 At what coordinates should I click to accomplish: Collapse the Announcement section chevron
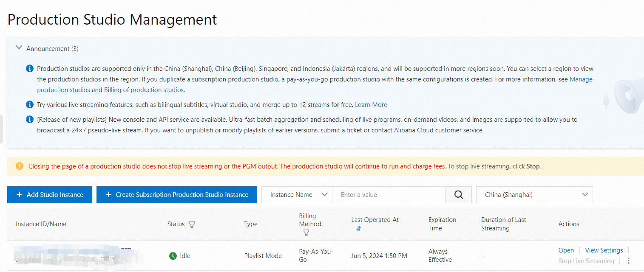click(19, 48)
